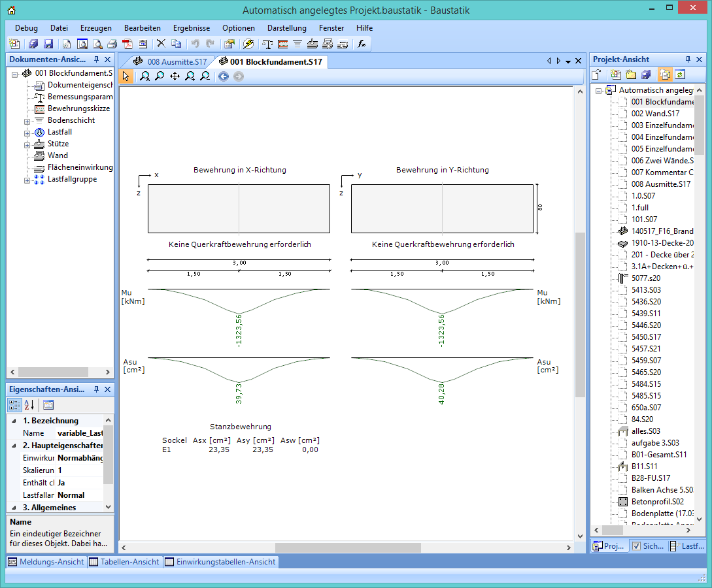Collapse the 1. Bezeichnung property group
Screen dimensions: 712x588
(x=14, y=421)
